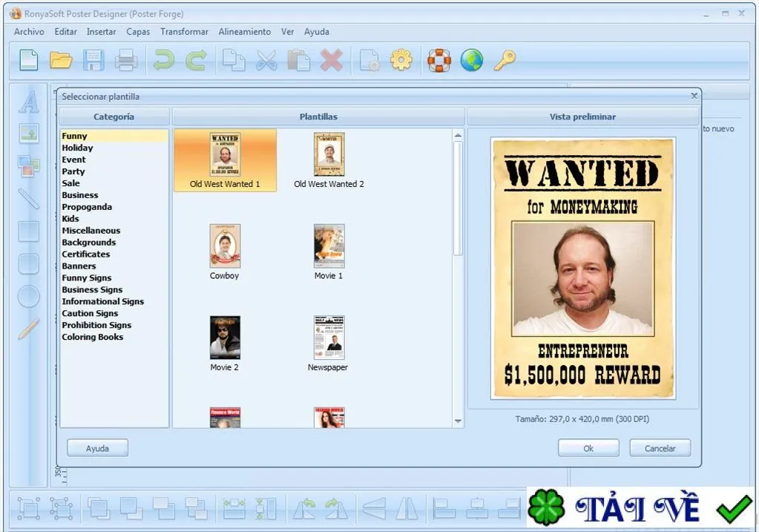Open a file with the folder icon
The height and width of the screenshot is (532, 759).
[x=61, y=61]
